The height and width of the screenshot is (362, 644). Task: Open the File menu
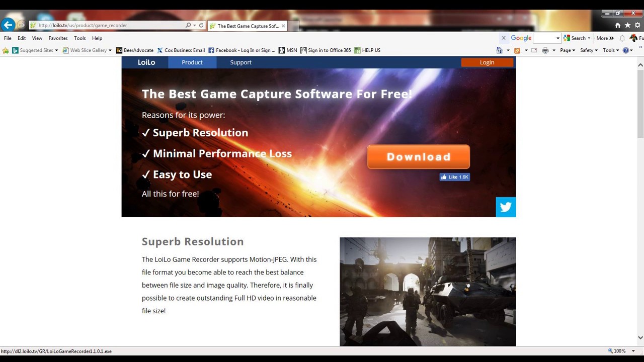(x=8, y=38)
